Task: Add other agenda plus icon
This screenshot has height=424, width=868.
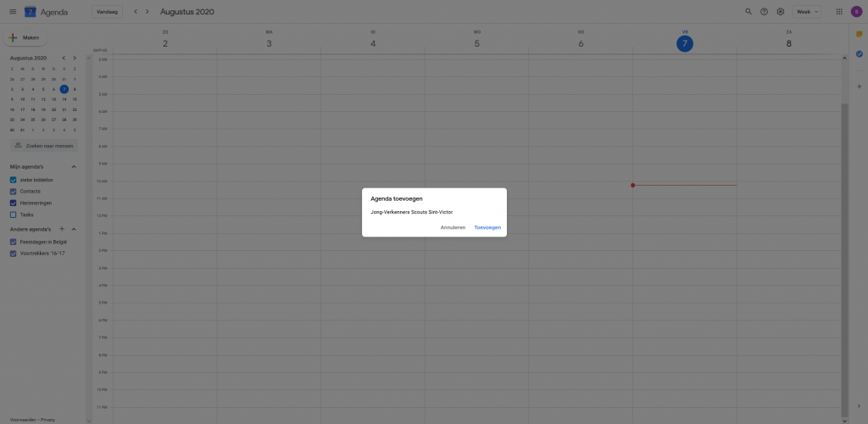Action: tap(62, 229)
